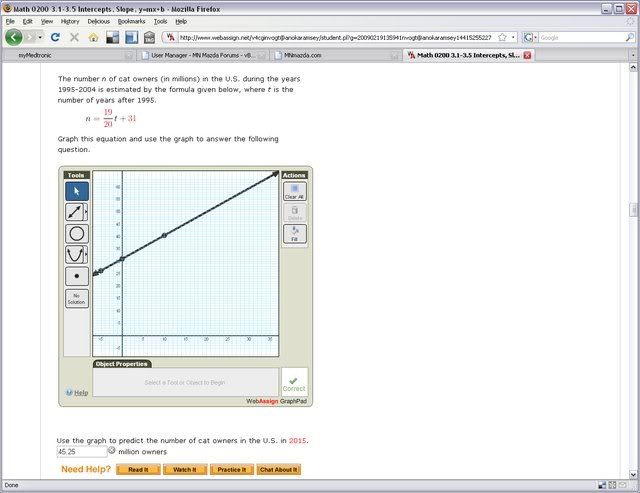Image resolution: width=640 pixels, height=493 pixels.
Task: Expand the line tool options arrow
Action: 88,212
